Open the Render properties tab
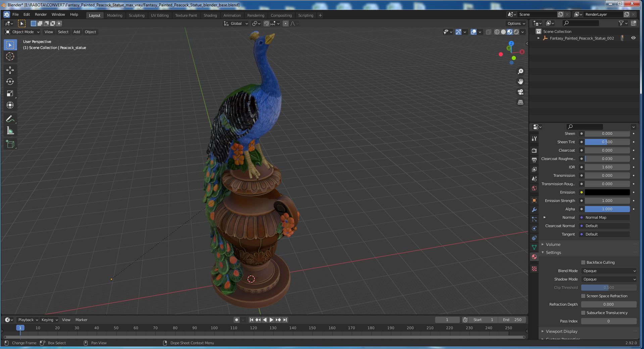Image resolution: width=644 pixels, height=349 pixels. tap(534, 150)
